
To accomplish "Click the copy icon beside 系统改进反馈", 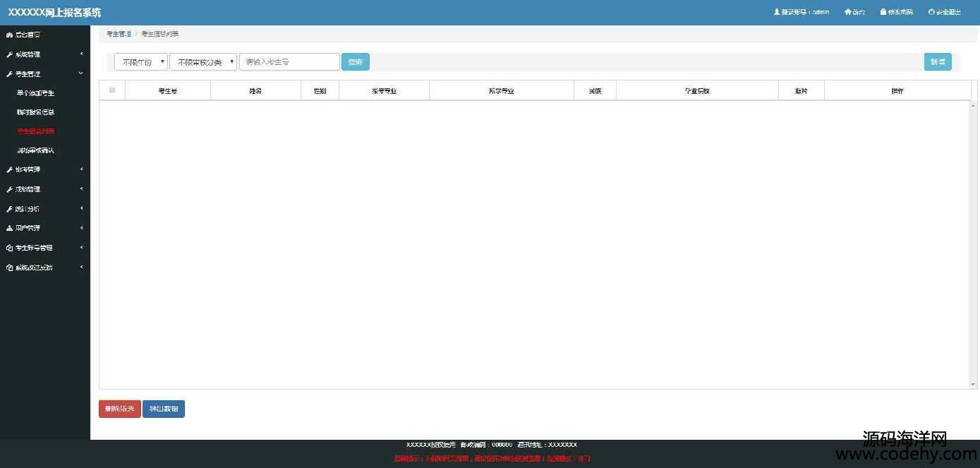I will coord(9,268).
